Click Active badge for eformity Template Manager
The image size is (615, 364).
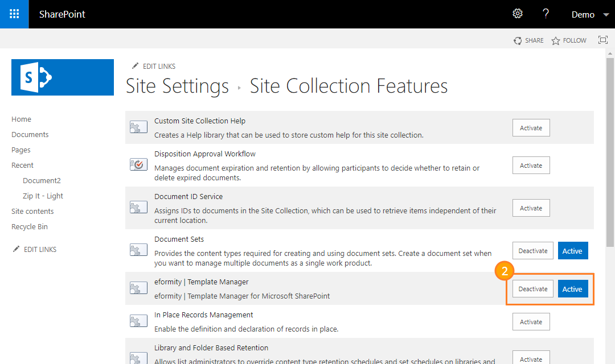tap(573, 289)
